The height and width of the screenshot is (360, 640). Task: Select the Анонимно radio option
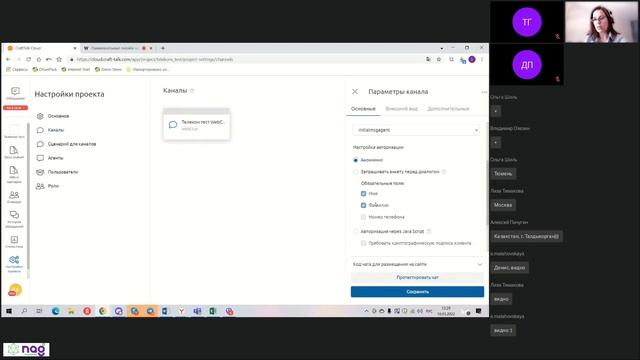[356, 160]
